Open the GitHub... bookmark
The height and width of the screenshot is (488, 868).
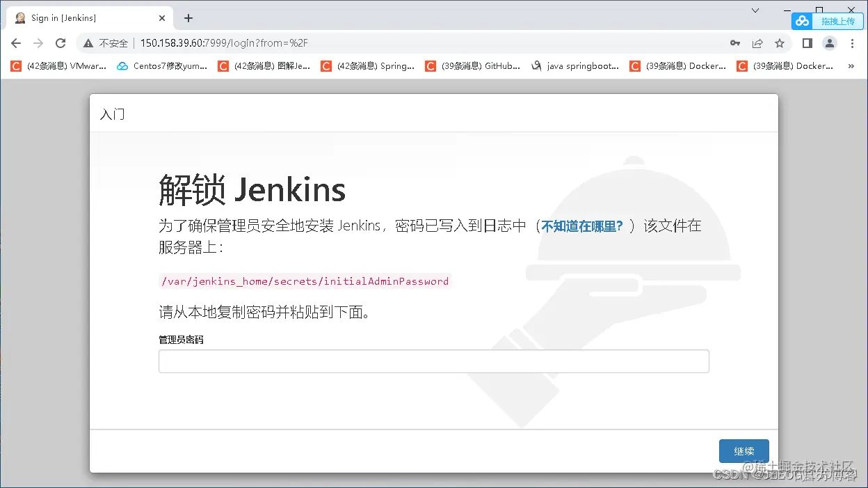coord(472,66)
